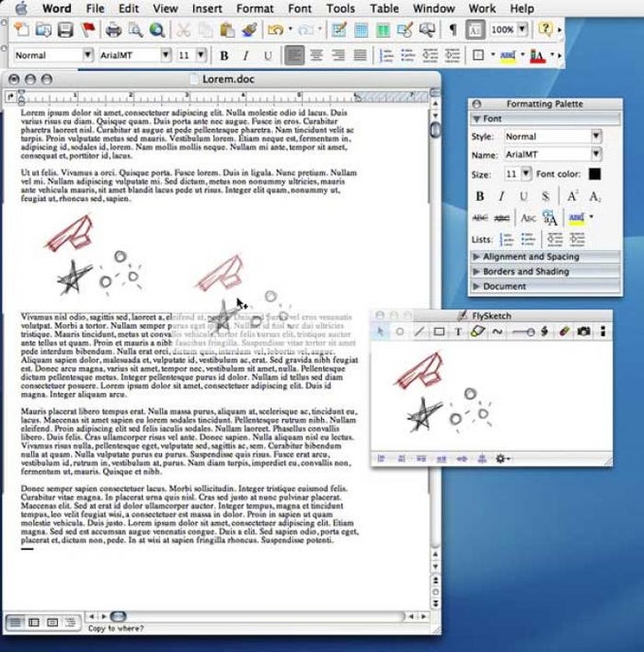Viewport: 644px width, 652px height.
Task: Open the Apple menu
Action: click(22, 9)
